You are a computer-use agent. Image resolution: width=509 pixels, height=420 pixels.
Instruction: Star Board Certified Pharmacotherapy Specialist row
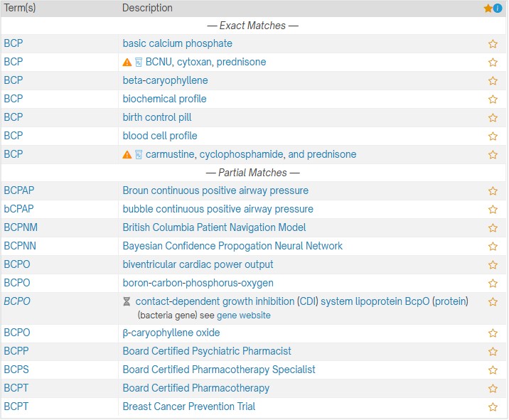point(493,370)
